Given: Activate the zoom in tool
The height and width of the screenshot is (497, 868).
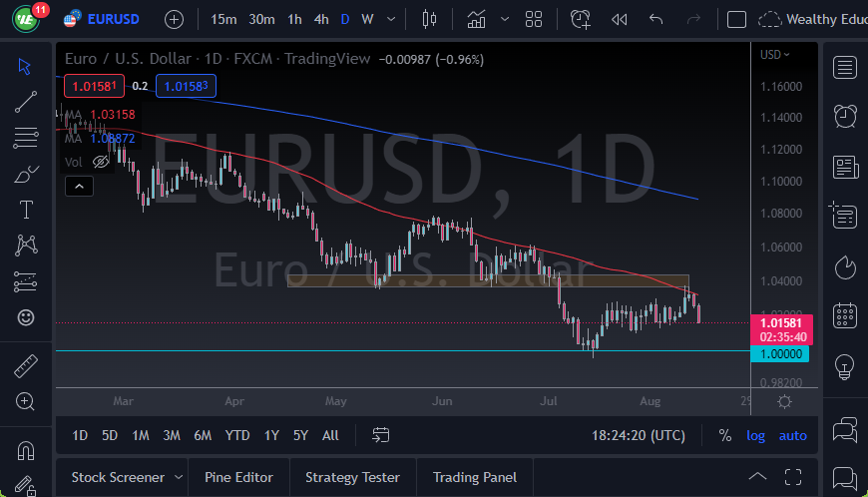Looking at the screenshot, I should [26, 401].
